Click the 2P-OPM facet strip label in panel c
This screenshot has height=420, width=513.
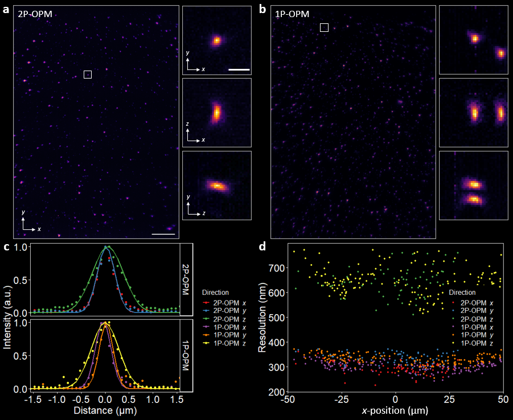[187, 279]
